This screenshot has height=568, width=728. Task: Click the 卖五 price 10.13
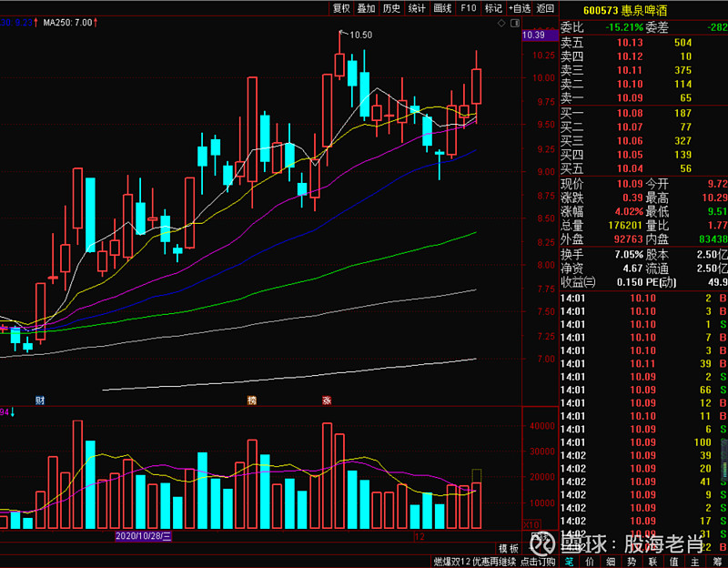tap(630, 43)
